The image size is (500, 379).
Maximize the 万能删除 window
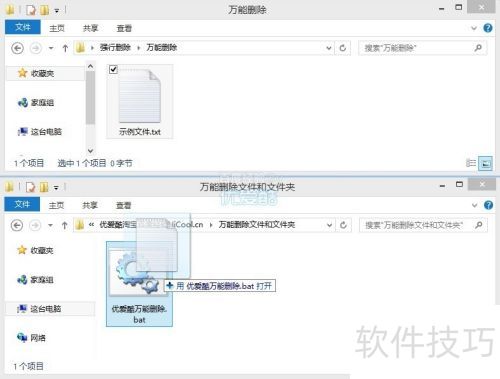pos(459,7)
